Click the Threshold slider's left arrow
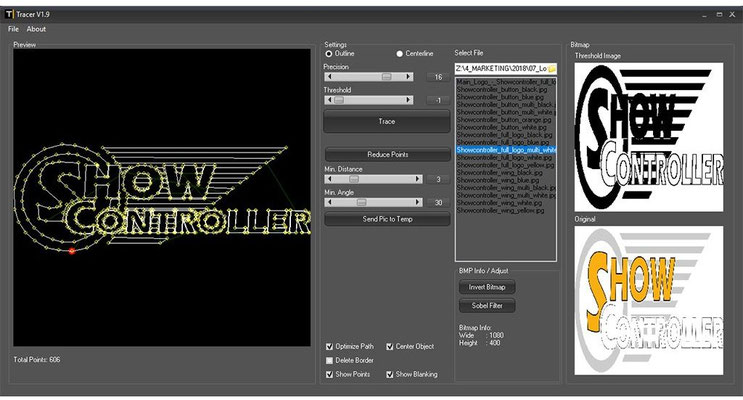The image size is (743, 400). coord(328,100)
